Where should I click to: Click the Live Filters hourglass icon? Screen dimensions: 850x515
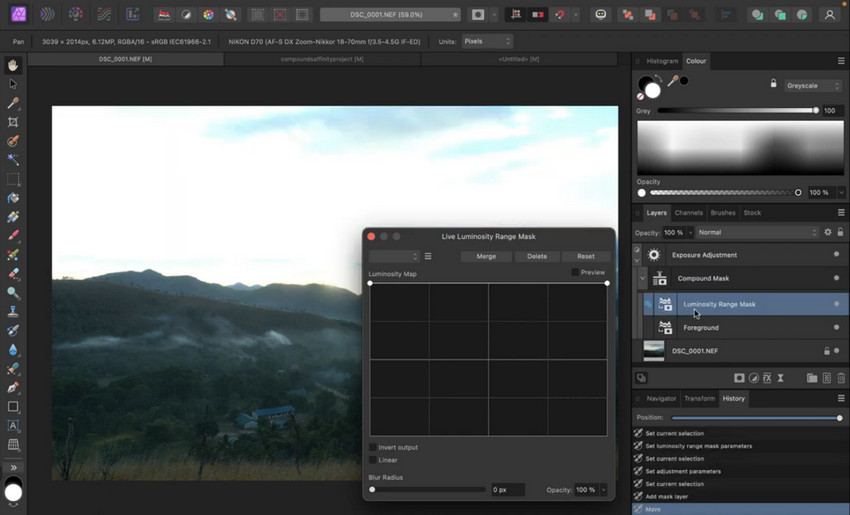781,378
